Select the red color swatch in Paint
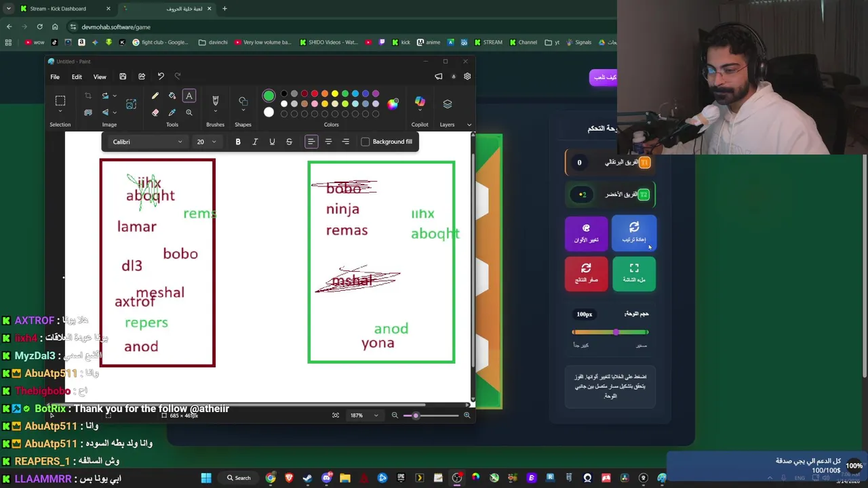This screenshot has width=868, height=488. [315, 94]
